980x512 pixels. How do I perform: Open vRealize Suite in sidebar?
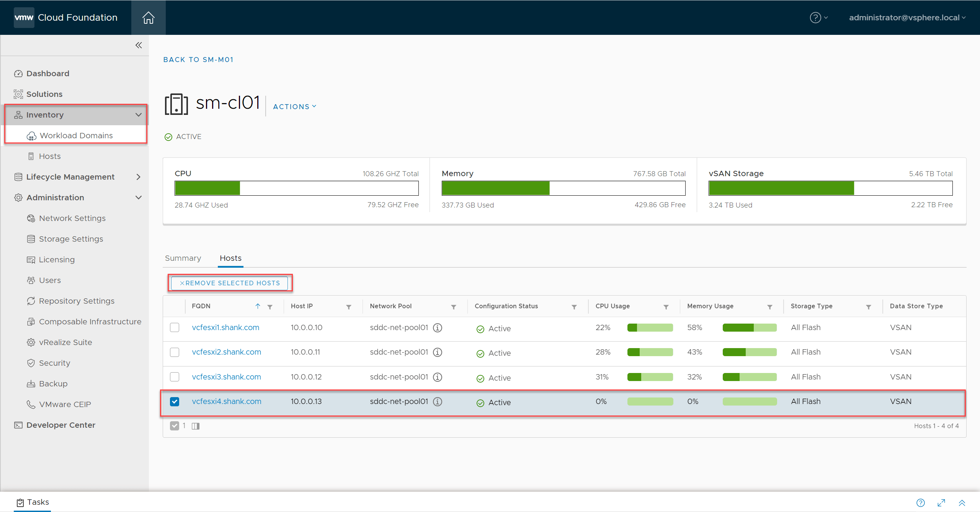tap(65, 342)
